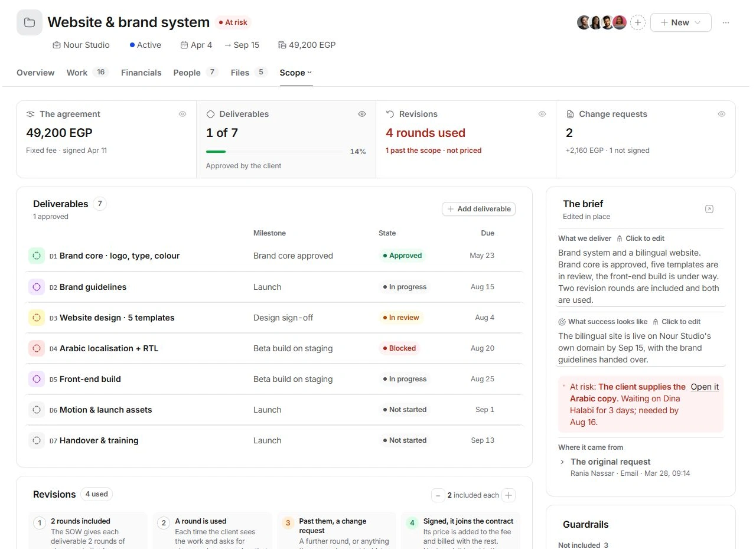Click the What success looks like text
The image size is (756, 549).
(x=640, y=348)
